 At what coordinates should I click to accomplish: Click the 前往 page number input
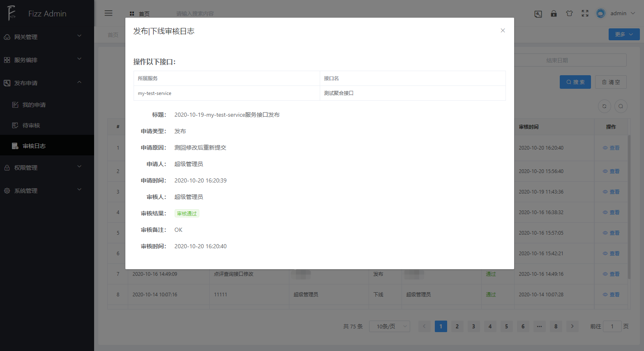pyautogui.click(x=612, y=326)
